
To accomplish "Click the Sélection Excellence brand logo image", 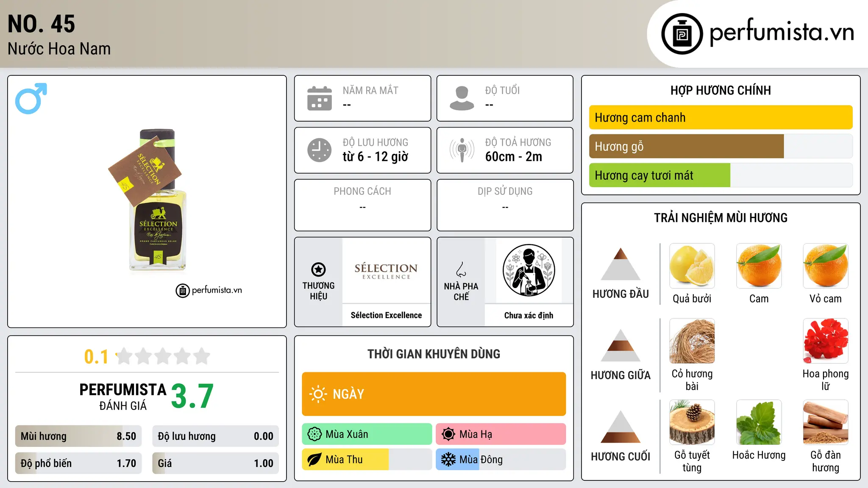I will click(x=386, y=270).
